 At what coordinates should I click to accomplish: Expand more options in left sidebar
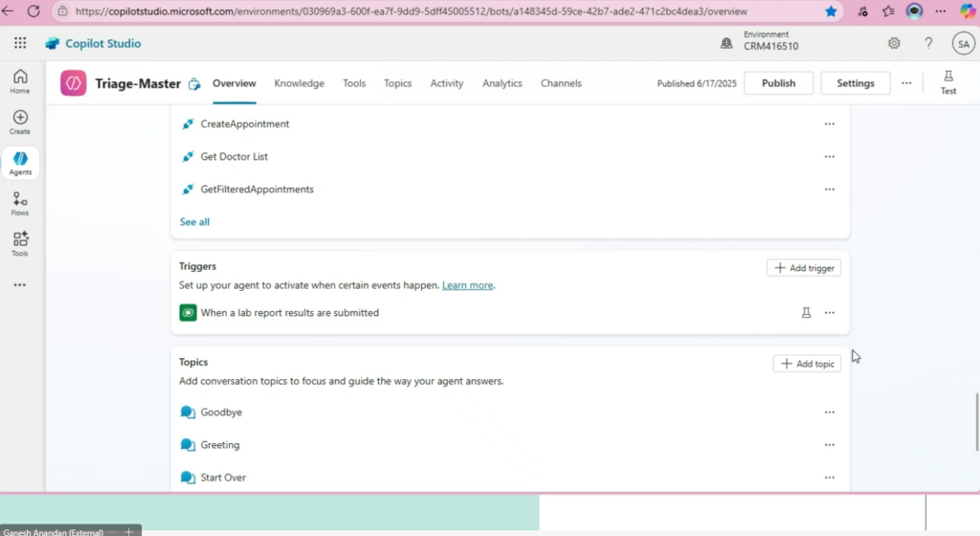20,285
